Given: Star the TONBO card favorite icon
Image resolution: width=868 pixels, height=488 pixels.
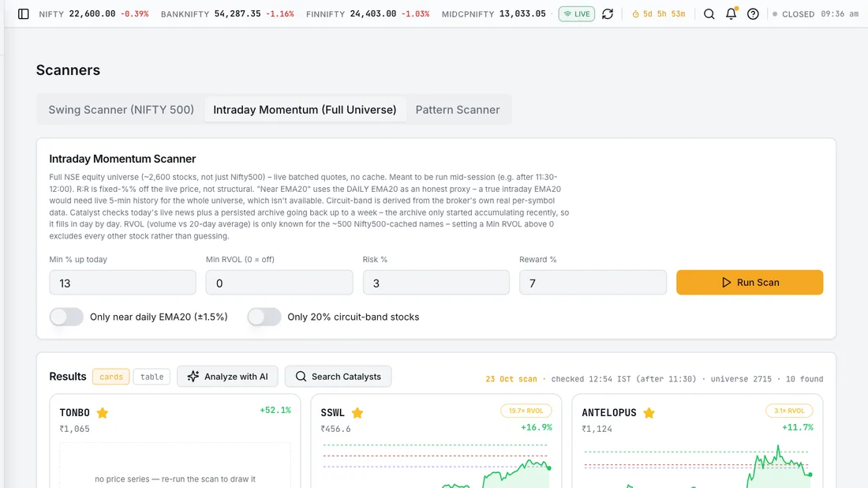Looking at the screenshot, I should click(x=103, y=413).
